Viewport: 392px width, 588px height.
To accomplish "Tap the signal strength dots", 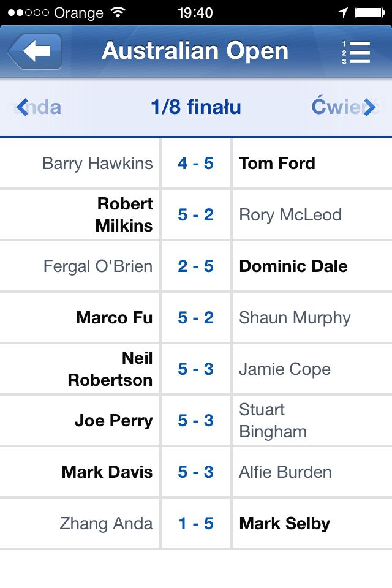I will click(29, 13).
